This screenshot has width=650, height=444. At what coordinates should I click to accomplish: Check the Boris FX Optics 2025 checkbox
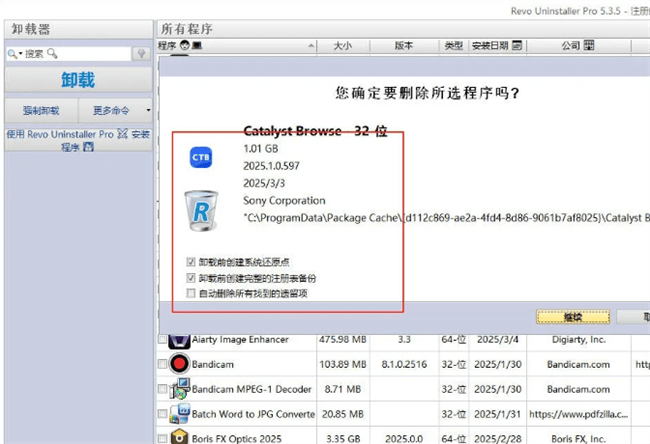coord(162,439)
